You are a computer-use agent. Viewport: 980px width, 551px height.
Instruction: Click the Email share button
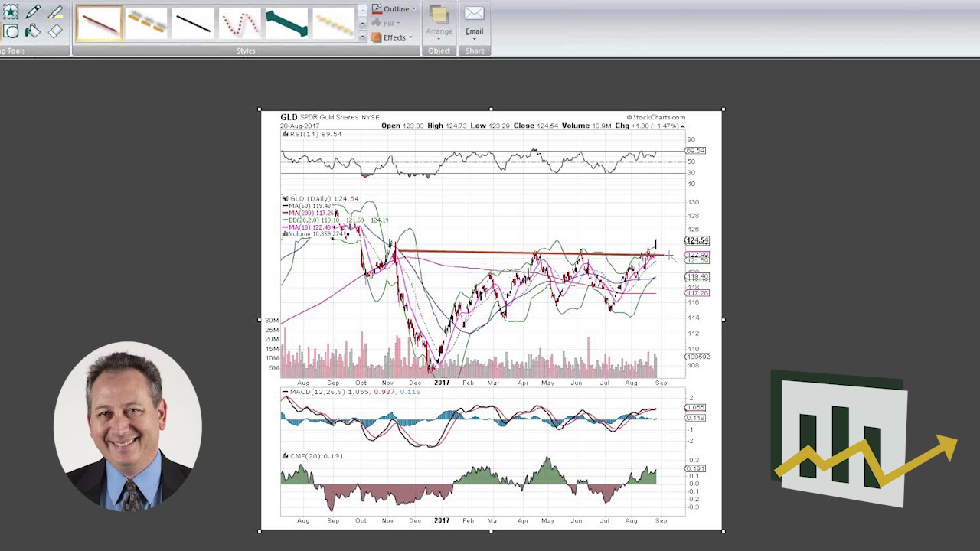pos(474,22)
